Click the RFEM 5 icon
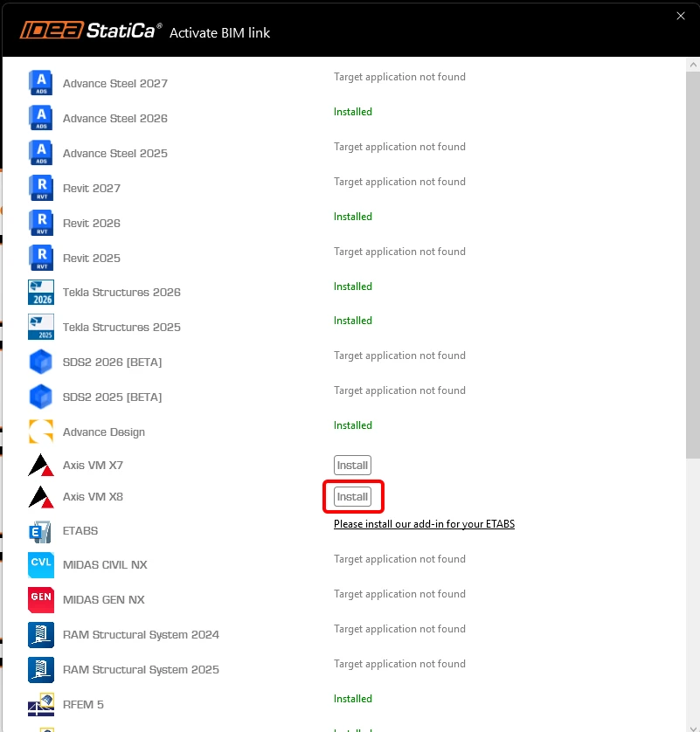The width and height of the screenshot is (700, 732). pyautogui.click(x=41, y=704)
